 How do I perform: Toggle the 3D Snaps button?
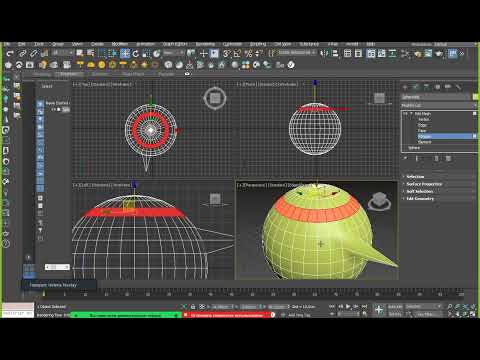click(x=227, y=53)
